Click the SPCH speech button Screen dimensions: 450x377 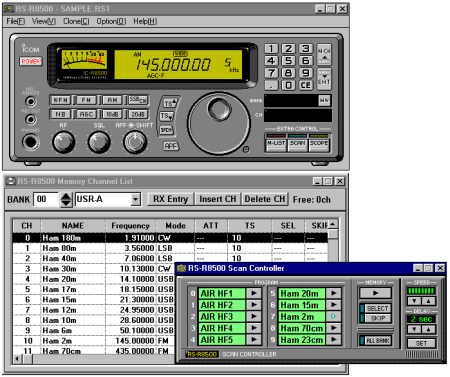click(x=166, y=130)
